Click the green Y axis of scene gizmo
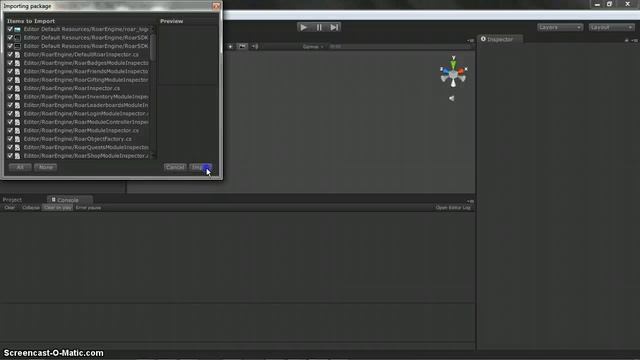This screenshot has height=360, width=640. pyautogui.click(x=453, y=63)
